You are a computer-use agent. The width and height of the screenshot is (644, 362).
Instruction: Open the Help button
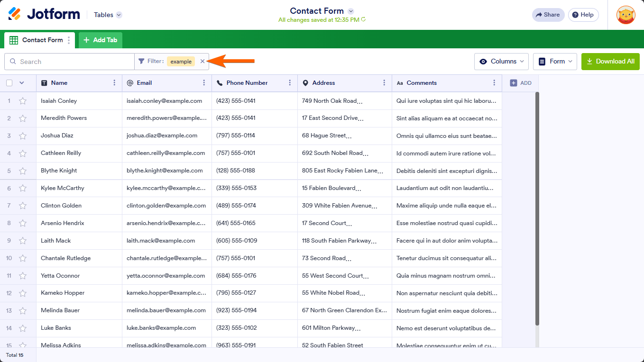coord(583,15)
